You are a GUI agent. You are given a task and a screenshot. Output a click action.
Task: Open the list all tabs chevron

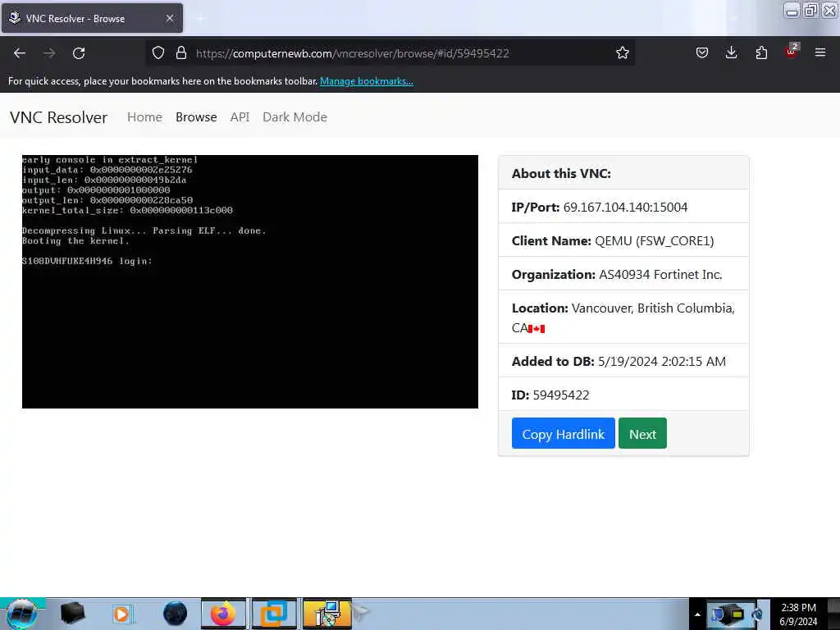pyautogui.click(x=734, y=19)
